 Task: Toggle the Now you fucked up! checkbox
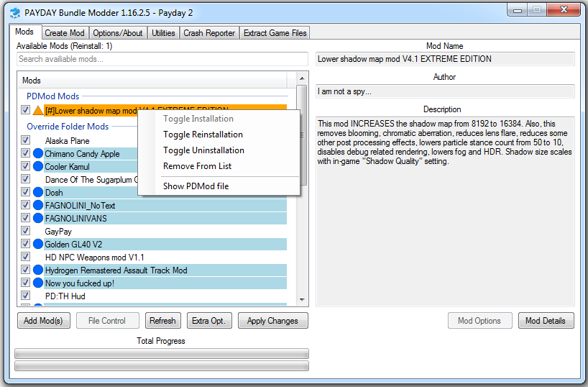coord(25,282)
